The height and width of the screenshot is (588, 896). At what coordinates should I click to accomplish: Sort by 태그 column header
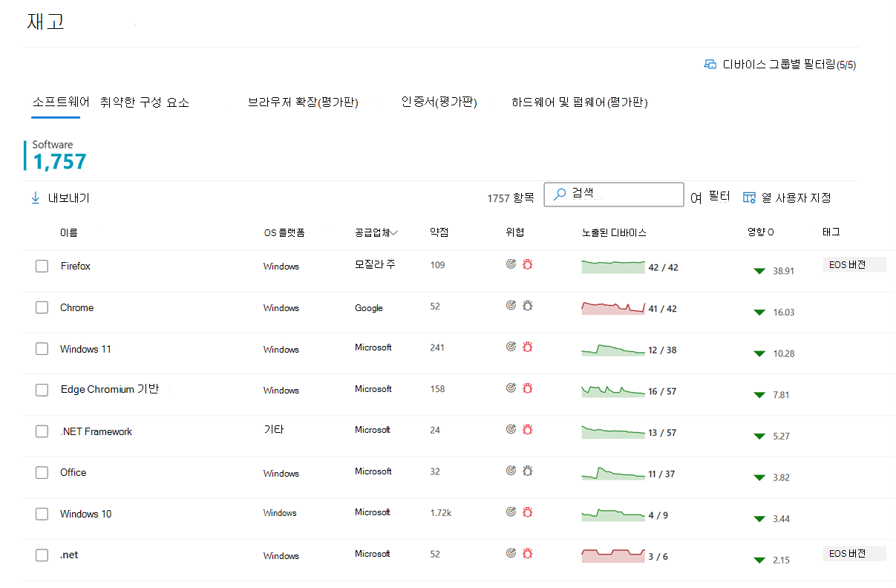831,232
